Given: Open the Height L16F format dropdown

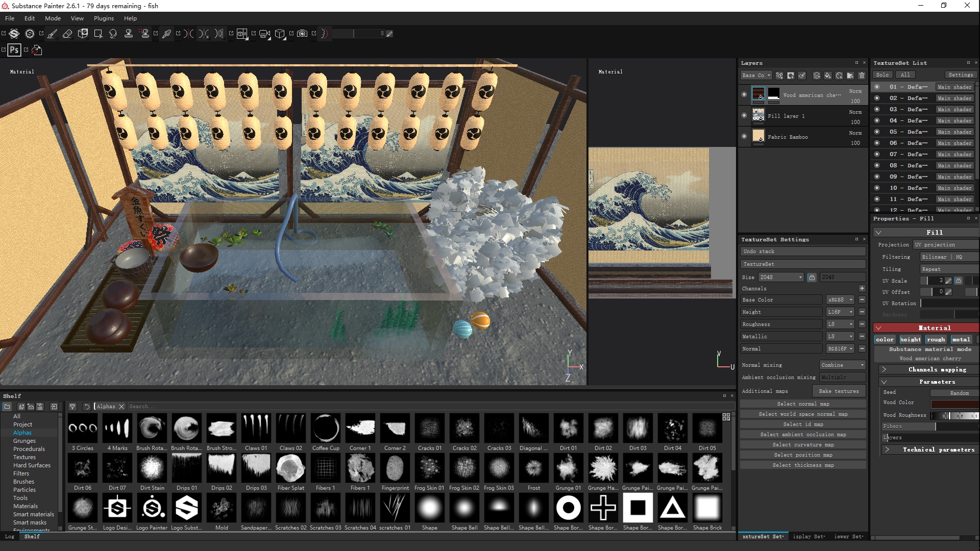Looking at the screenshot, I should pyautogui.click(x=840, y=312).
